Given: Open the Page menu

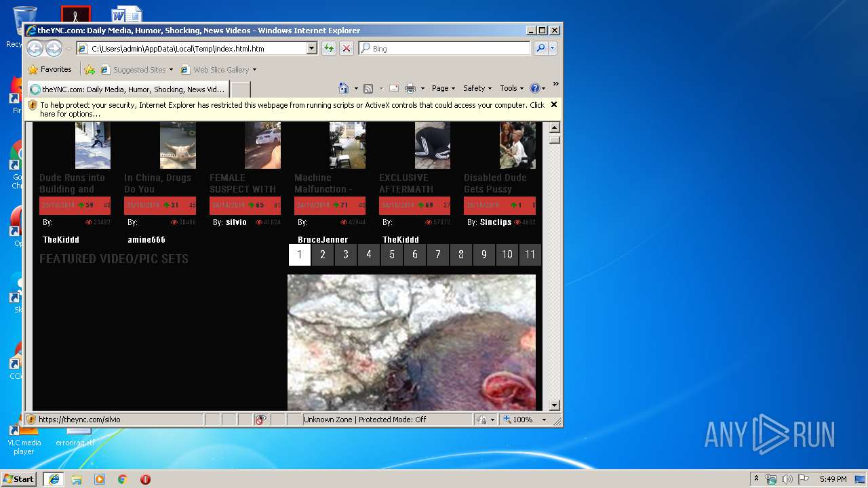Looking at the screenshot, I should pos(443,88).
